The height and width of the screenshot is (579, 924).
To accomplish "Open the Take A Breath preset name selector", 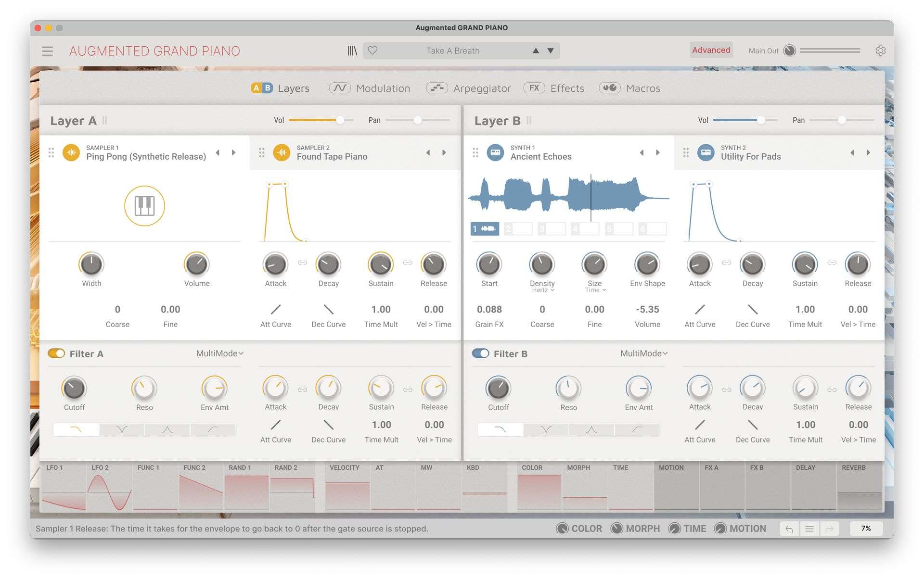I will pyautogui.click(x=453, y=50).
